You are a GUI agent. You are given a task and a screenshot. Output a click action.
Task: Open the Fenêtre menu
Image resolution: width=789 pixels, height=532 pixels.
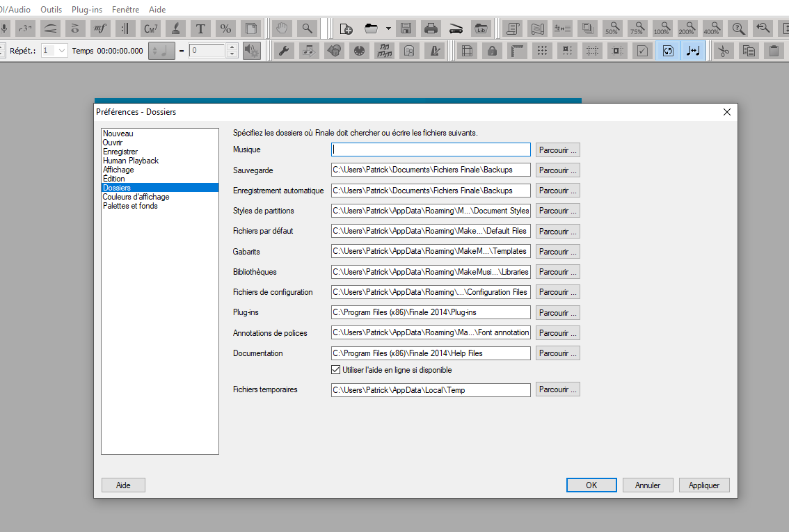point(125,10)
